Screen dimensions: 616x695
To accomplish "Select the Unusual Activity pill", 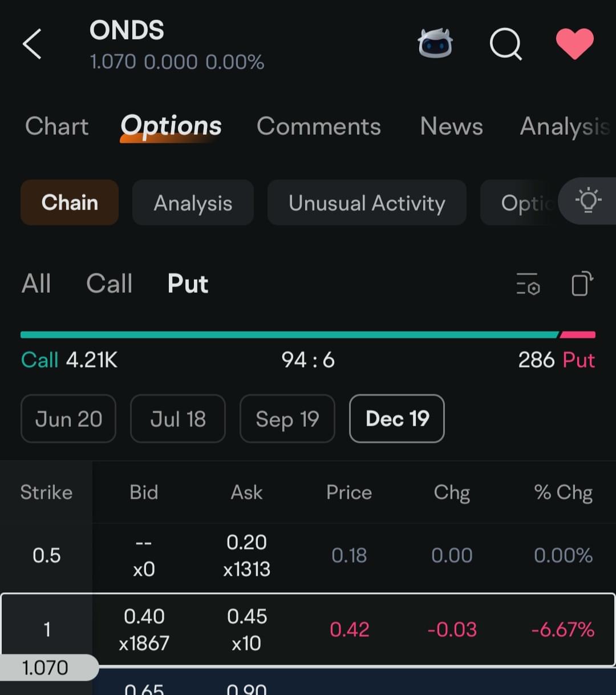I will (367, 203).
